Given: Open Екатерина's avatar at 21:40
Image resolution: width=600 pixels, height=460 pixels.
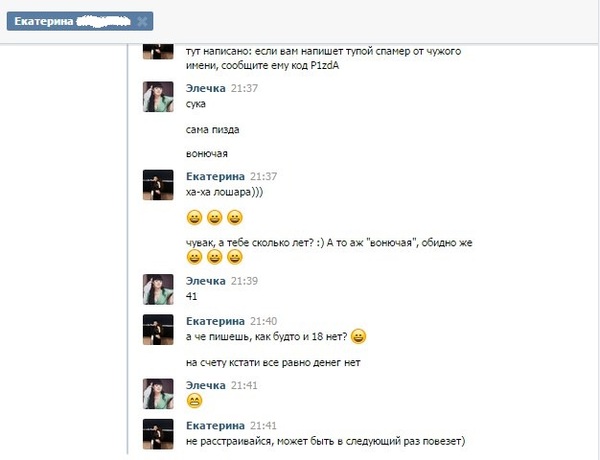Looking at the screenshot, I should point(158,330).
